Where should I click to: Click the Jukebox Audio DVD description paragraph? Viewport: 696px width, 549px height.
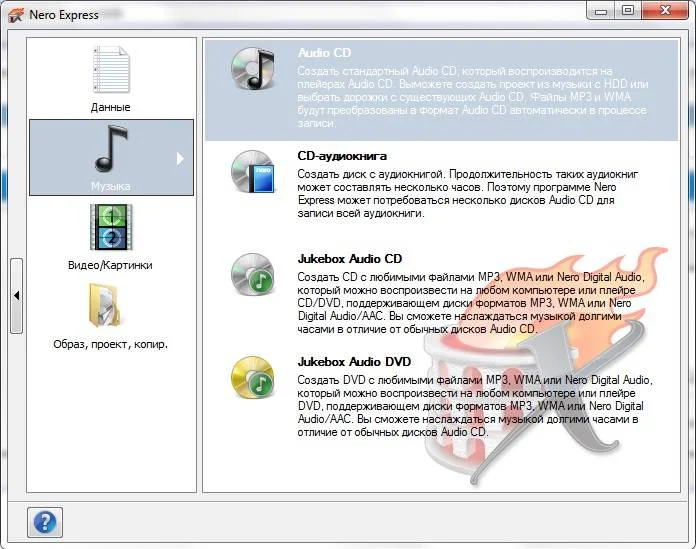click(475, 406)
